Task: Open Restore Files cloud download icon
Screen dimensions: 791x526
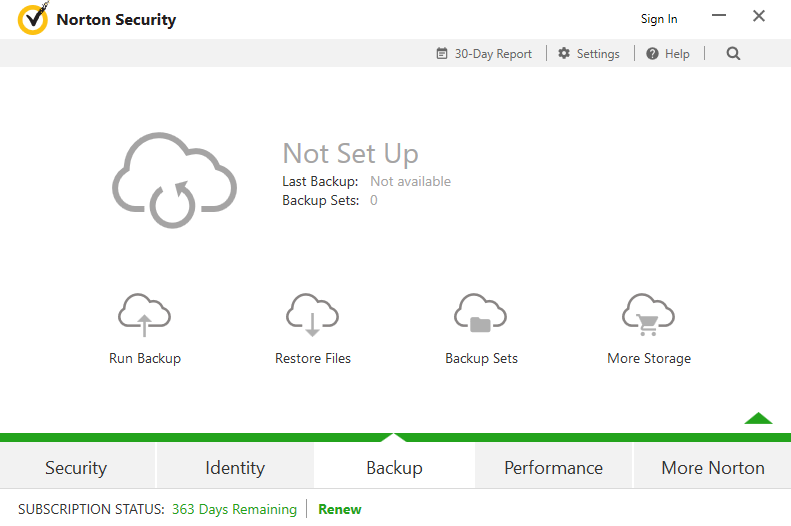Action: pyautogui.click(x=312, y=315)
